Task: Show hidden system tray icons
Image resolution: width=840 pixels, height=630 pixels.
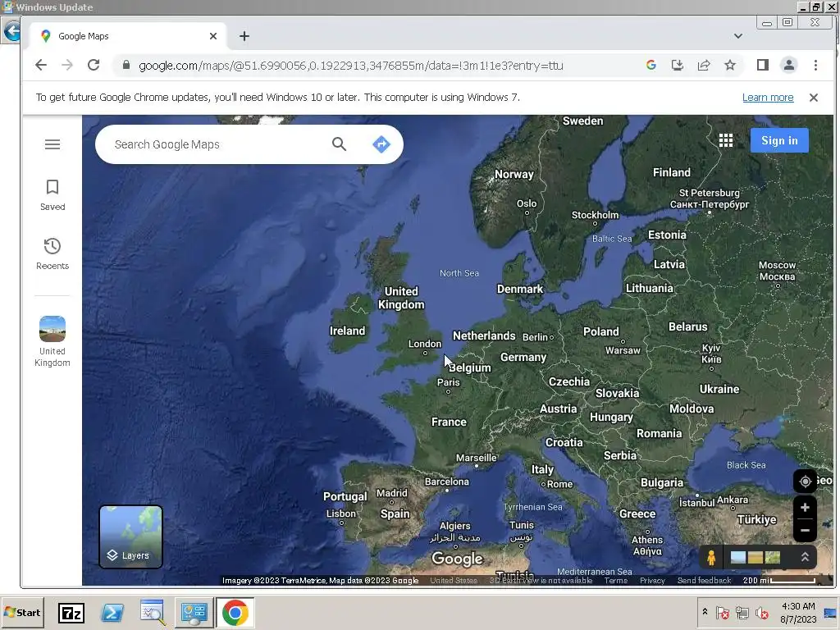Action: (705, 612)
